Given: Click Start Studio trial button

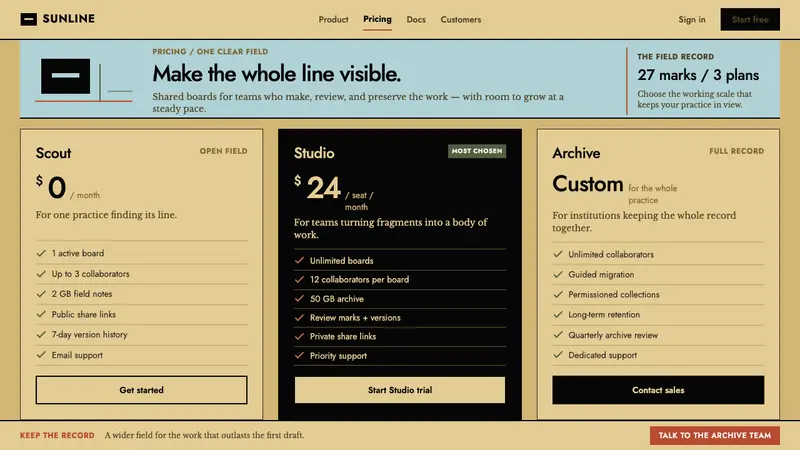Looking at the screenshot, I should (x=399, y=390).
